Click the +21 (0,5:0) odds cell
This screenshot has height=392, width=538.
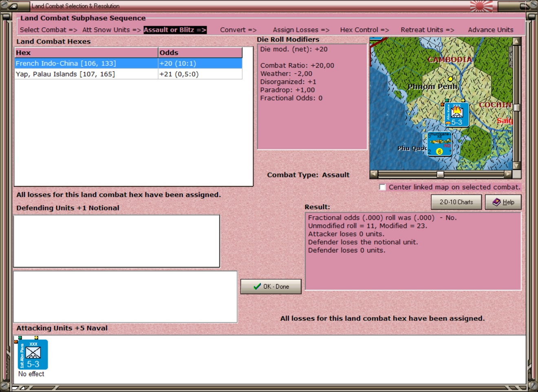pyautogui.click(x=200, y=74)
